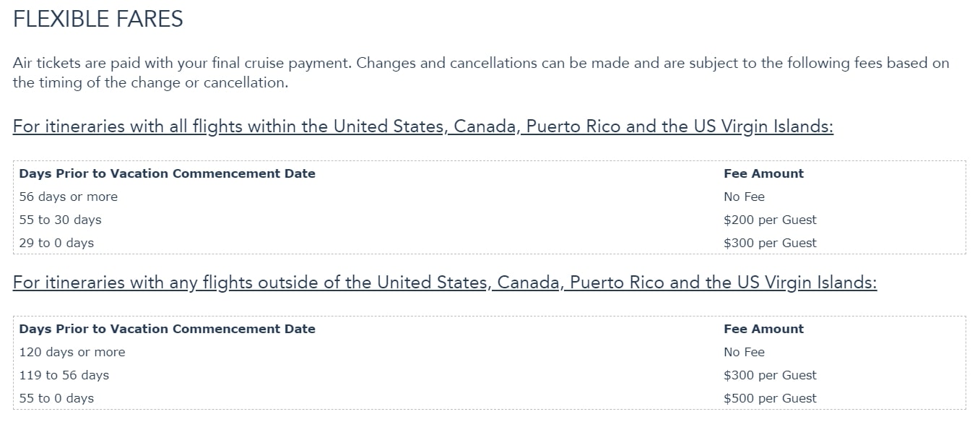Select the '55 to 0 days' row
The width and height of the screenshot is (980, 422).
point(490,398)
